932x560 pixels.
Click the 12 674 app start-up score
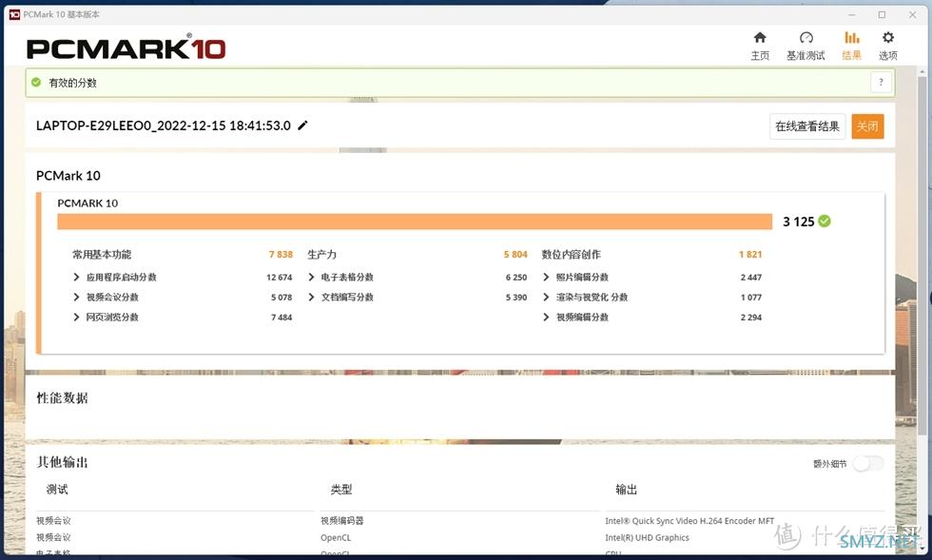(279, 277)
